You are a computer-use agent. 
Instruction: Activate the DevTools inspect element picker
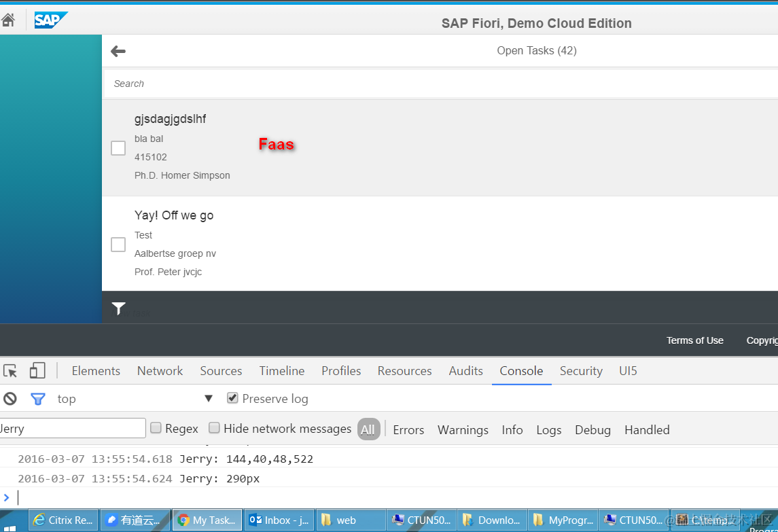click(x=10, y=371)
